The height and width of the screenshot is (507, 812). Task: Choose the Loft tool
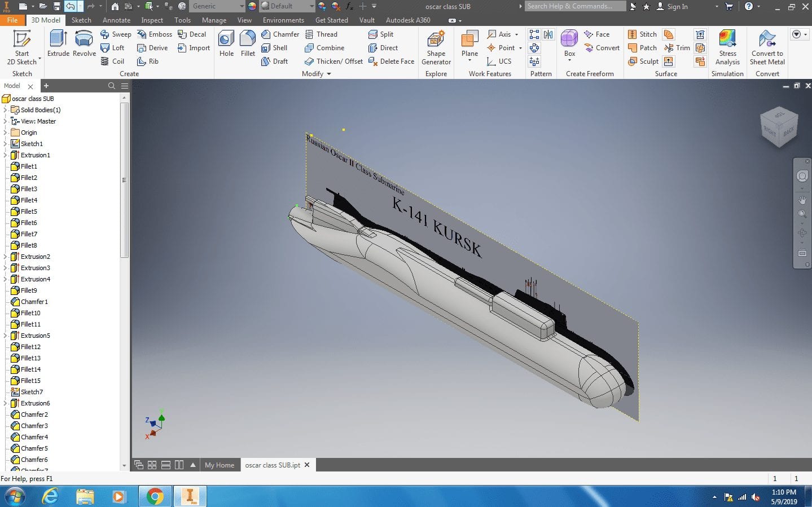click(x=112, y=48)
